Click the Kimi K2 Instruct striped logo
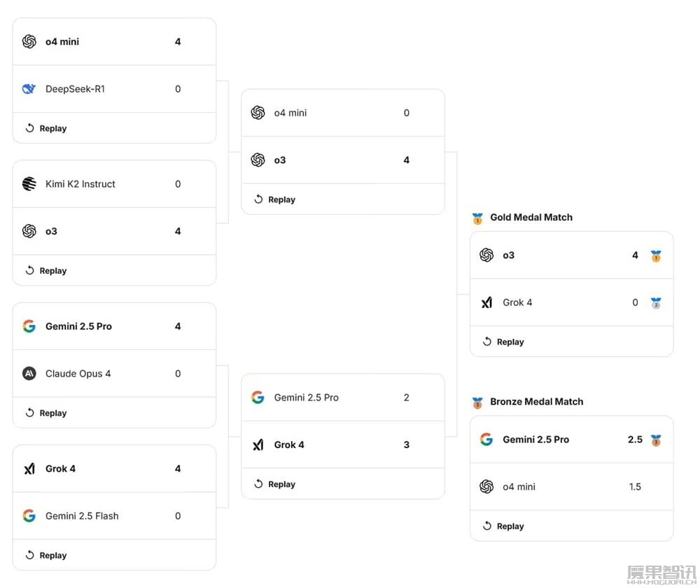700x588 pixels. [x=29, y=184]
